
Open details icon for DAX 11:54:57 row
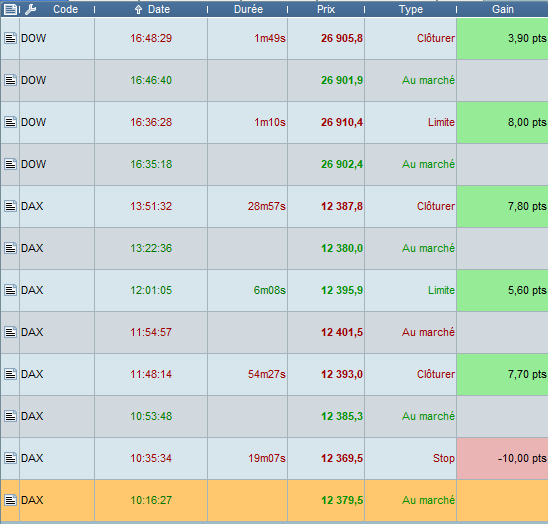(10, 332)
